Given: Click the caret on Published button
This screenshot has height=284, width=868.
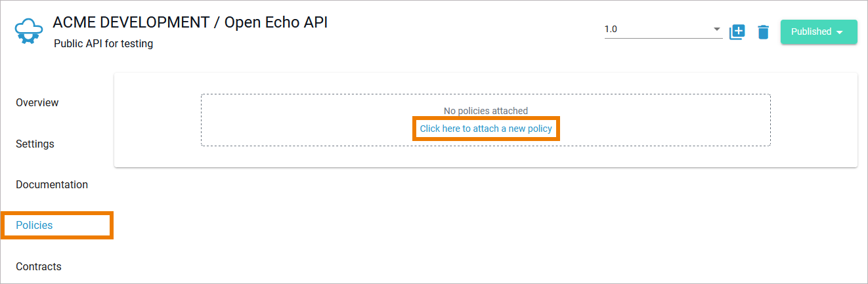Looking at the screenshot, I should tap(839, 32).
